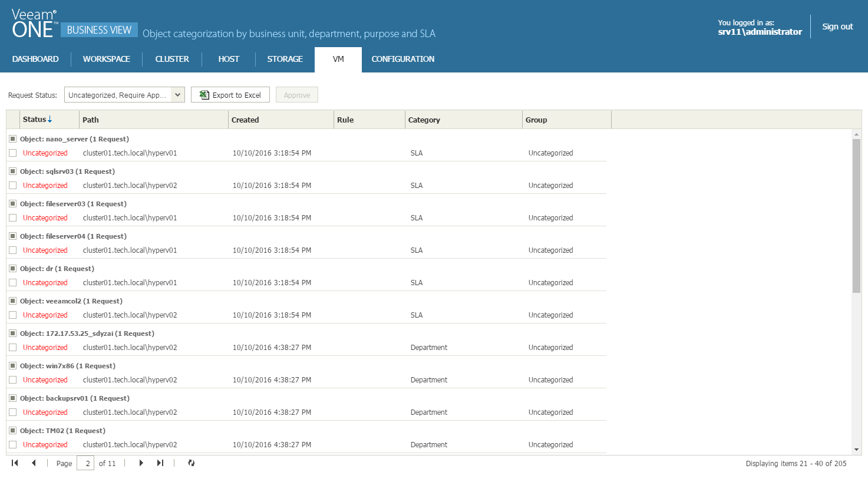
Task: Go to previous page arrow
Action: 34,463
